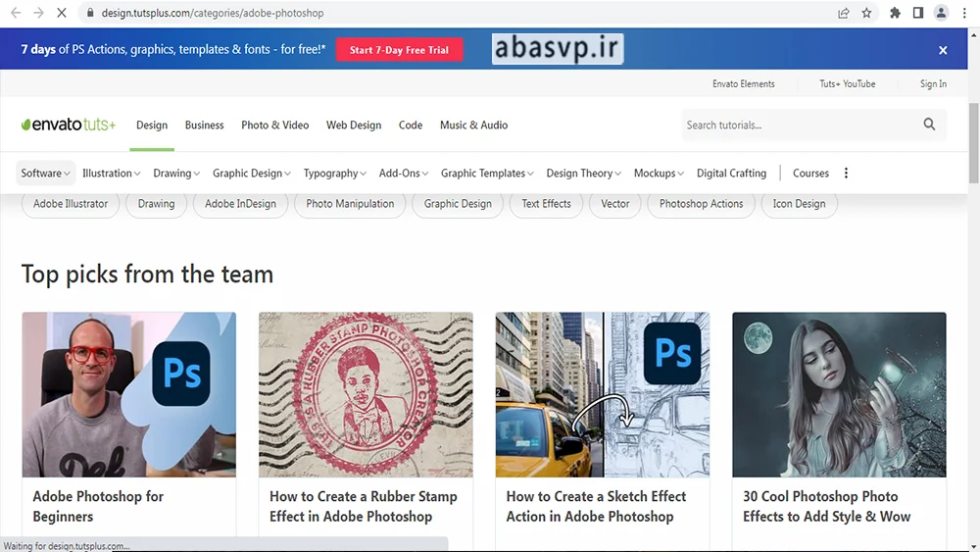980x552 pixels.
Task: Click the Drawing tag pill
Action: 156,204
